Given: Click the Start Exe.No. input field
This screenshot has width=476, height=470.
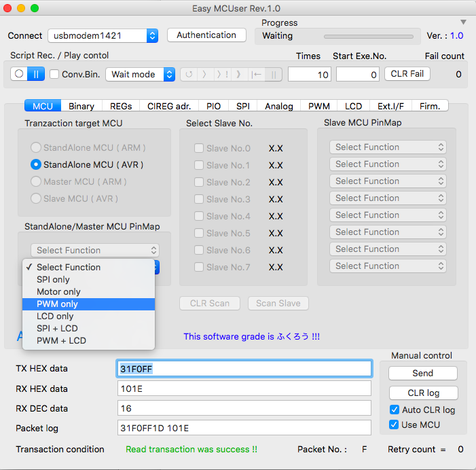Looking at the screenshot, I should coord(358,75).
